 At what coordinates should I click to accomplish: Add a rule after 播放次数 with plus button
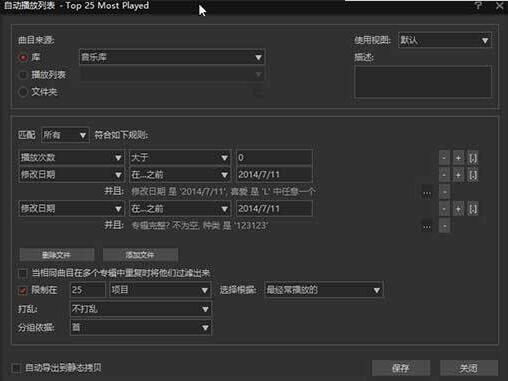[458, 158]
